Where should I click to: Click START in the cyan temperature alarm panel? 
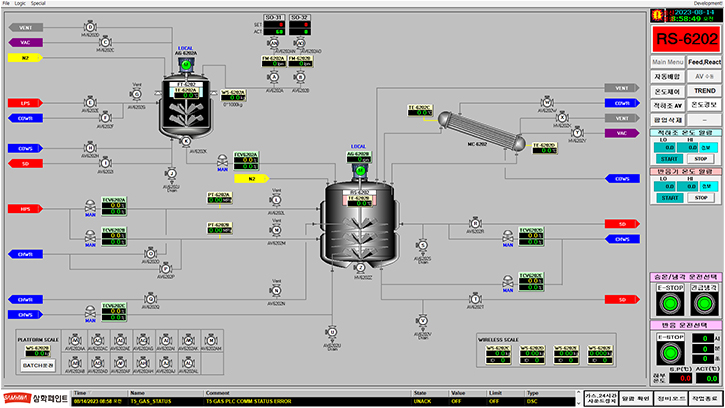point(669,159)
